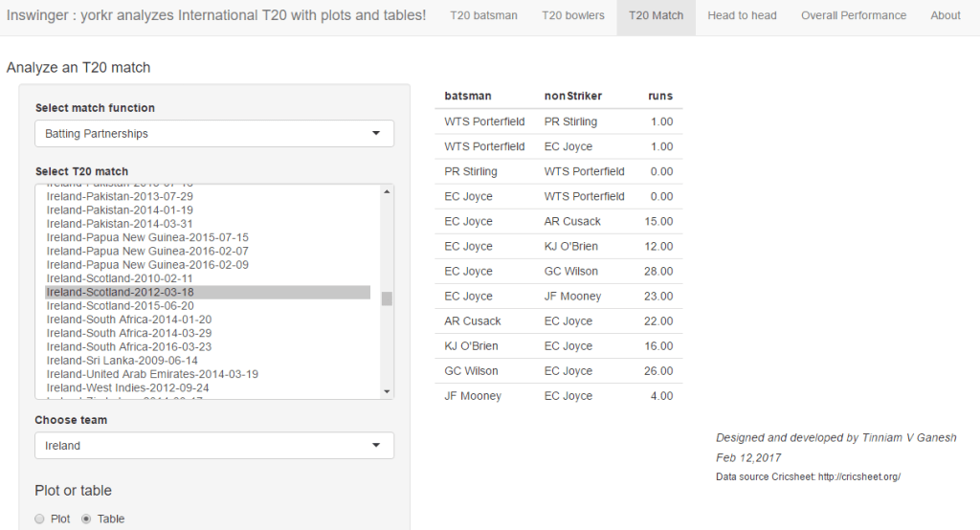Expand the Choose team dropdown

tap(214, 446)
